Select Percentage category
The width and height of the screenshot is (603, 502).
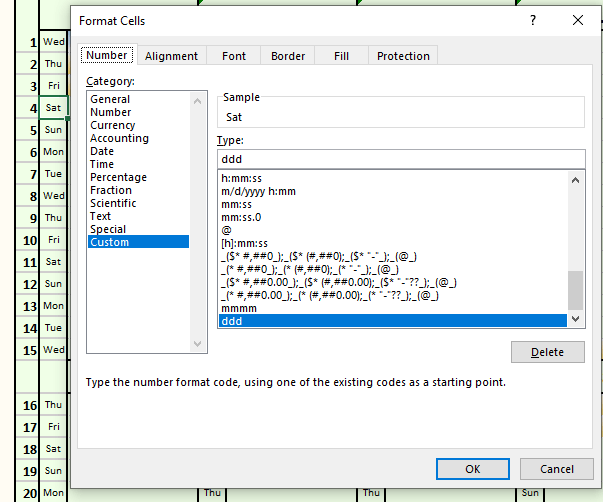(x=138, y=177)
